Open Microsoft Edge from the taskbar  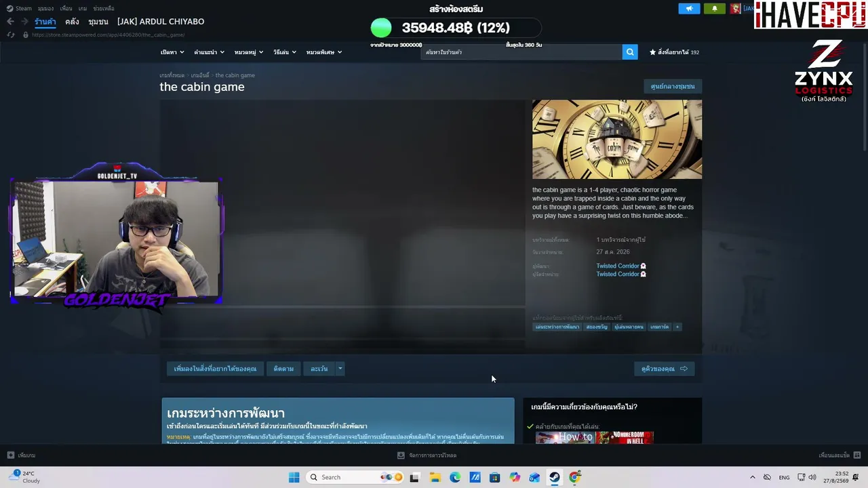(x=455, y=477)
